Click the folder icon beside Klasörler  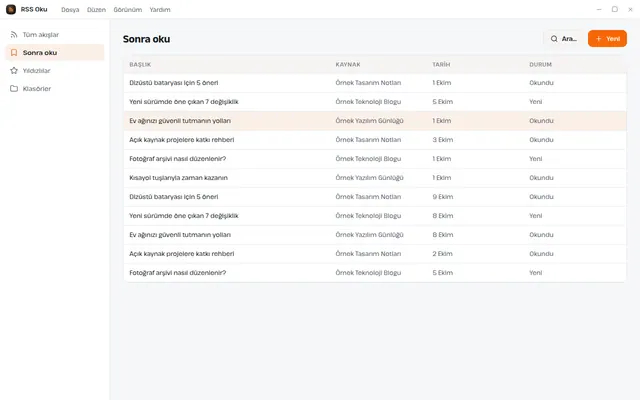tap(14, 89)
